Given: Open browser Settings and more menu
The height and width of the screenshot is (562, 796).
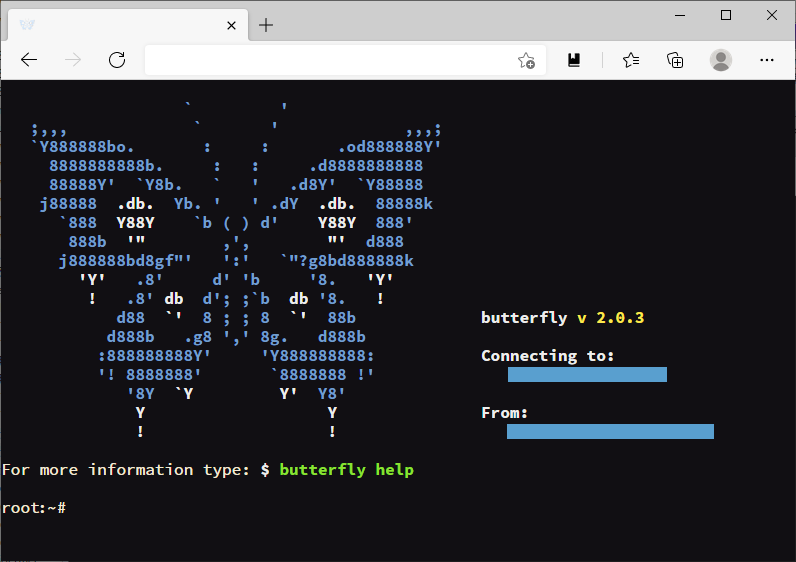Looking at the screenshot, I should click(x=767, y=60).
